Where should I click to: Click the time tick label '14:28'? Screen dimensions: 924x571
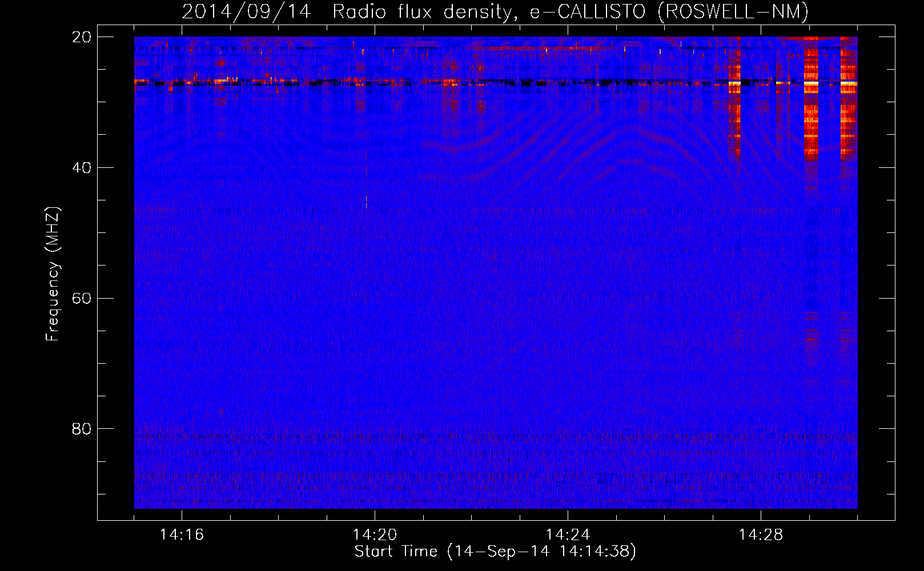(x=761, y=534)
